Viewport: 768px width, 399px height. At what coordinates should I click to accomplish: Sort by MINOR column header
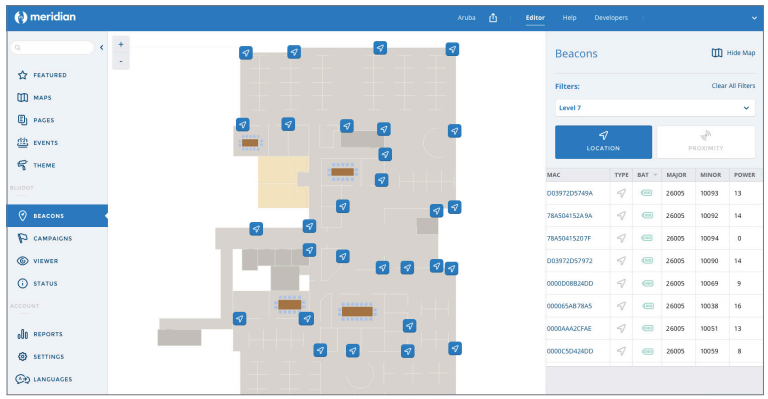tap(710, 175)
